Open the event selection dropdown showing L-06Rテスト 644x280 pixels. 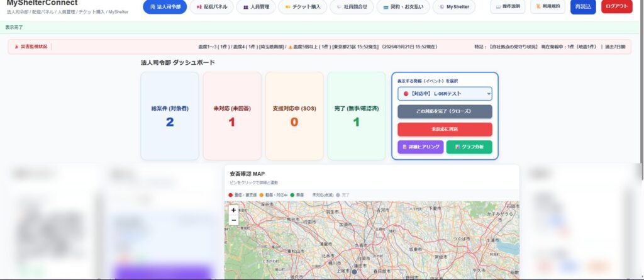click(445, 94)
